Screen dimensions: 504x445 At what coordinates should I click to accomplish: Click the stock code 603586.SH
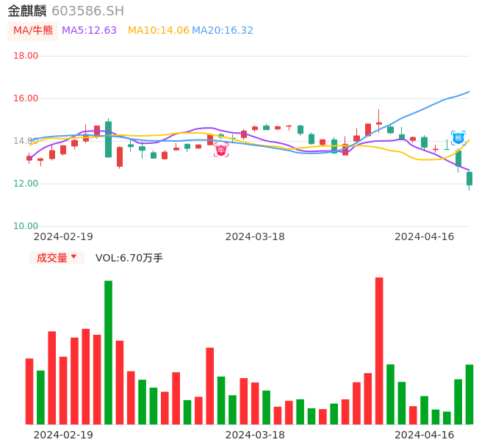pos(87,11)
